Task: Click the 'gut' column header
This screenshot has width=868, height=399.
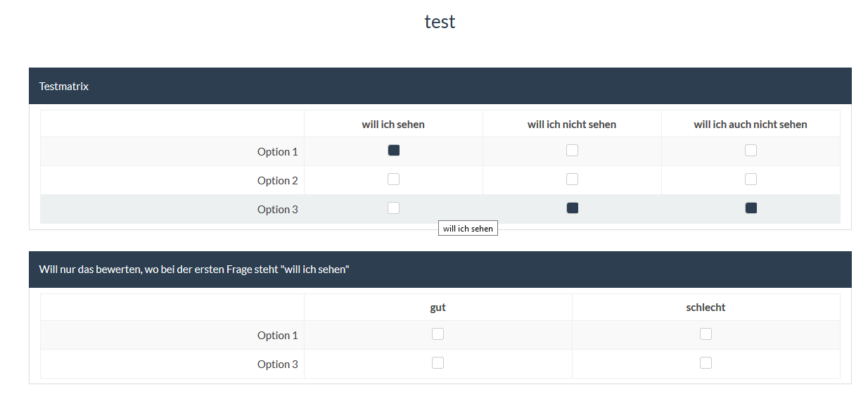Action: (438, 308)
